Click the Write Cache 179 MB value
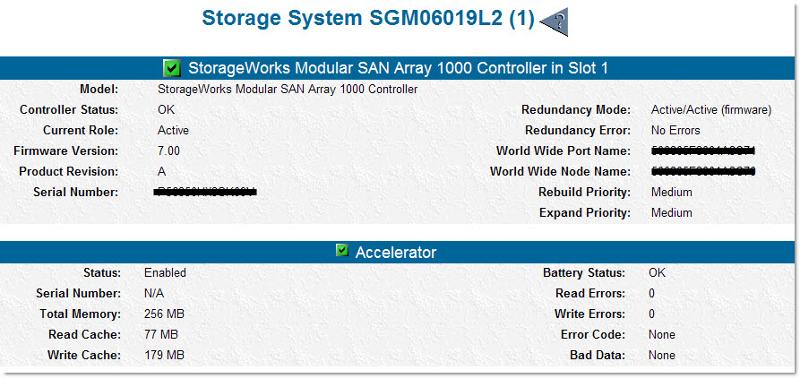The height and width of the screenshot is (378, 800). point(164,355)
